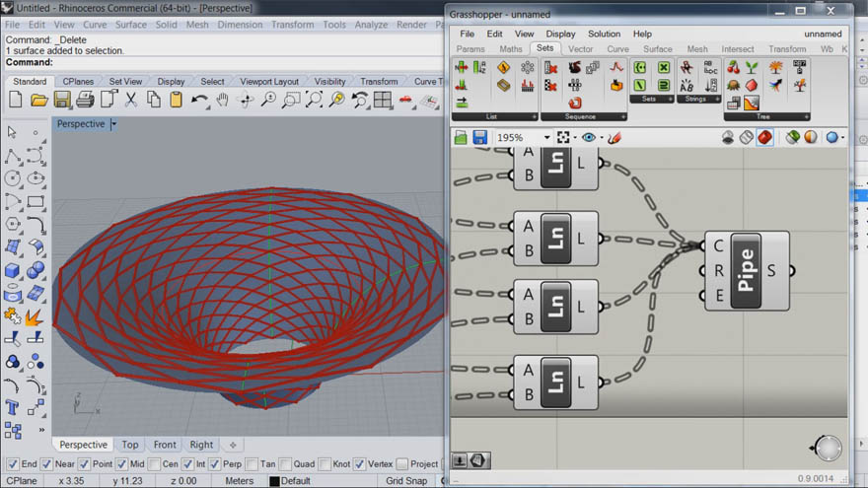Open the Rhino Surface menu
868x488 pixels.
coord(131,25)
